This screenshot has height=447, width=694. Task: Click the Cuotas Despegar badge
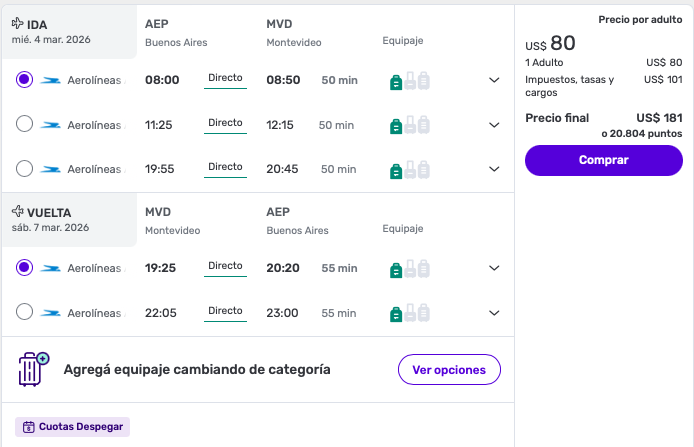72,427
